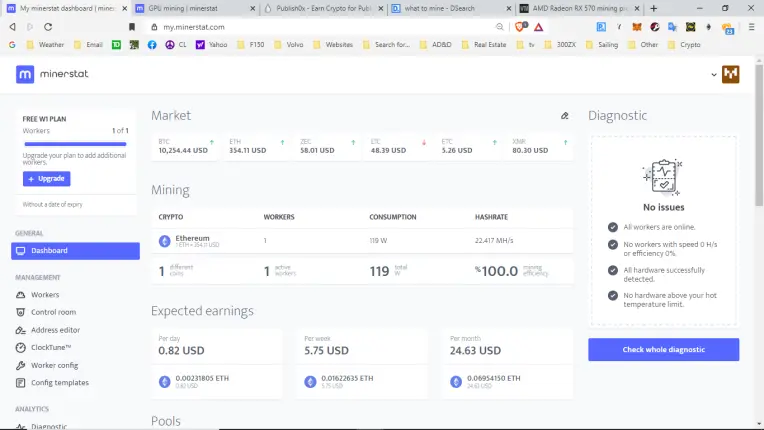764x430 pixels.
Task: Click the Control room shield icon
Action: click(x=20, y=312)
